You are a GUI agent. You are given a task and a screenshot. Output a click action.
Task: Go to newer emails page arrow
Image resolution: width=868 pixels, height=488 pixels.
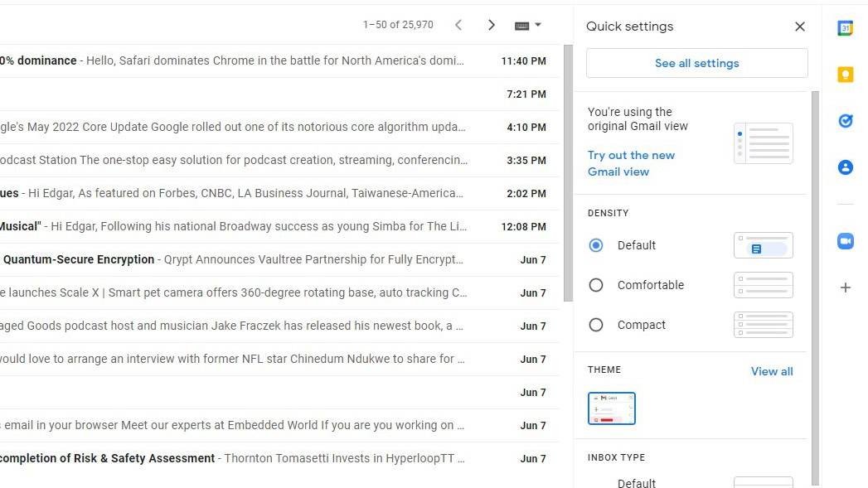pyautogui.click(x=458, y=25)
